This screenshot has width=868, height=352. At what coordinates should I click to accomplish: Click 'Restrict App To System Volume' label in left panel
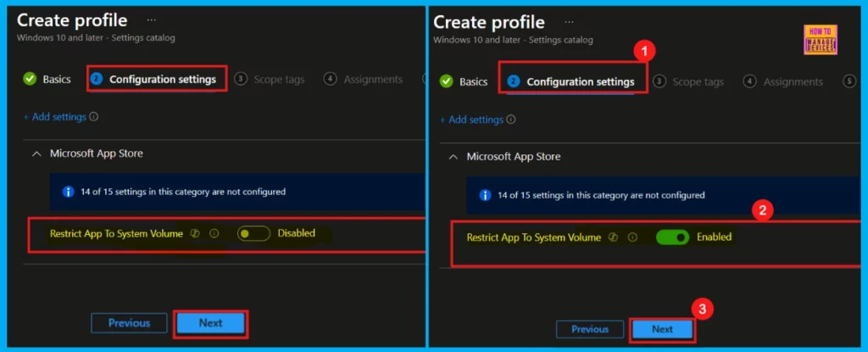point(116,234)
